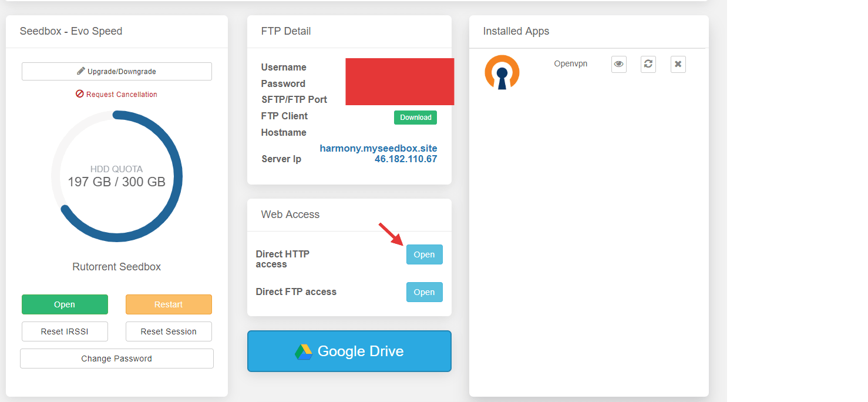Click the harmony.myseedbox.site hostname
Screen dimensions: 868x402
[378, 148]
